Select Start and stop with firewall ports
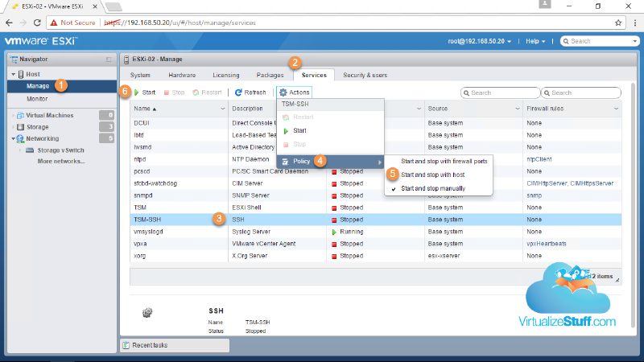 tap(439, 162)
